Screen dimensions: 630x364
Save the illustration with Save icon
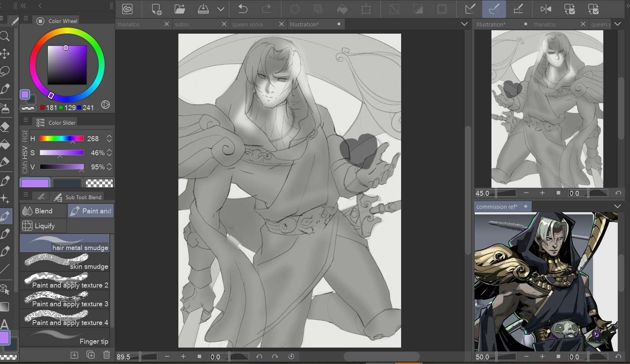[x=203, y=9]
